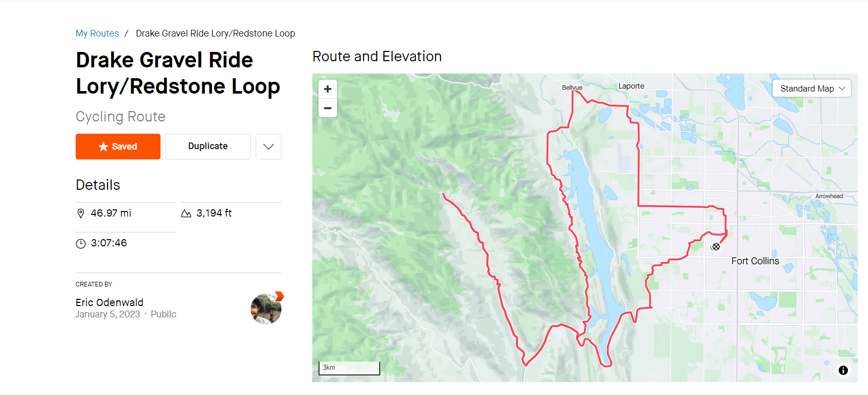Toggle the route's Public visibility label

coord(164,314)
